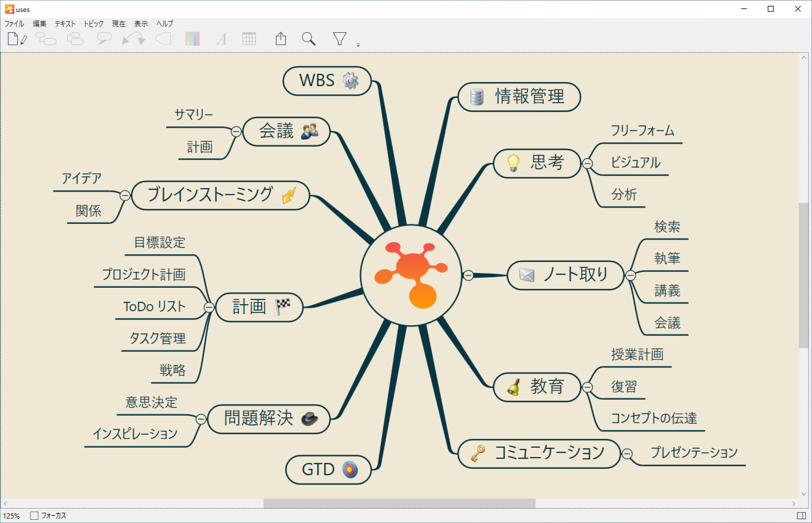This screenshot has height=523, width=812.
Task: Collapse the コミュニケーション branch
Action: tap(627, 454)
